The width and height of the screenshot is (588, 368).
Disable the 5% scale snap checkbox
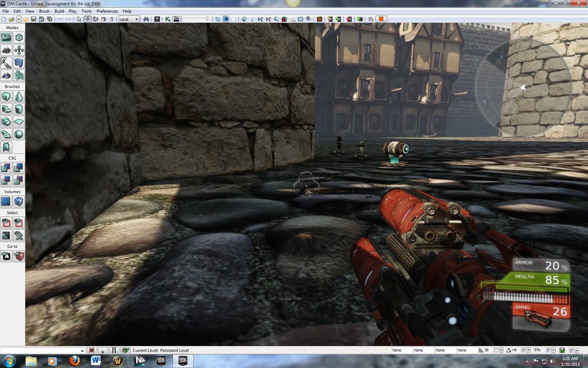548,350
